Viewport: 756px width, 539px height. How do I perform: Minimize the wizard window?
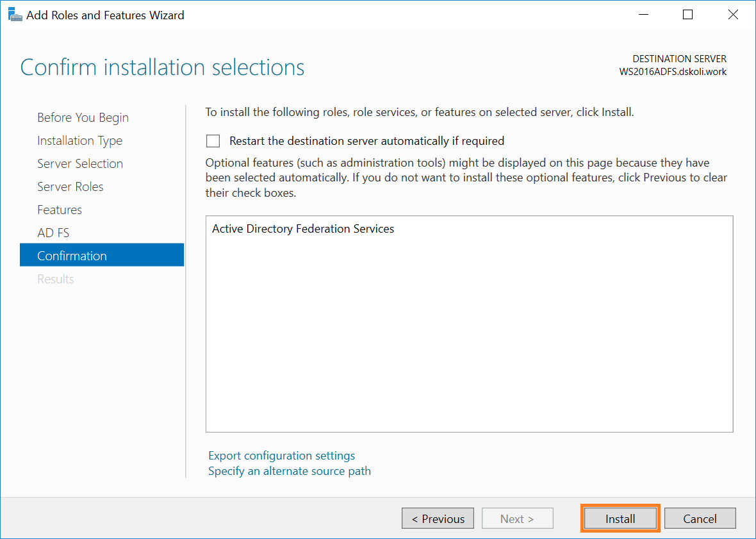click(x=643, y=15)
